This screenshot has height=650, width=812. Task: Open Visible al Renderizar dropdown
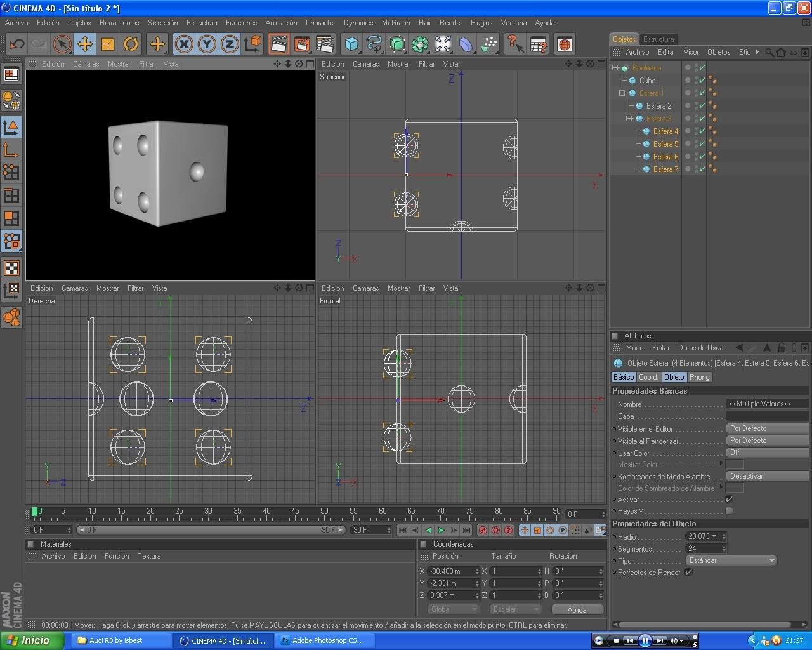pos(767,441)
